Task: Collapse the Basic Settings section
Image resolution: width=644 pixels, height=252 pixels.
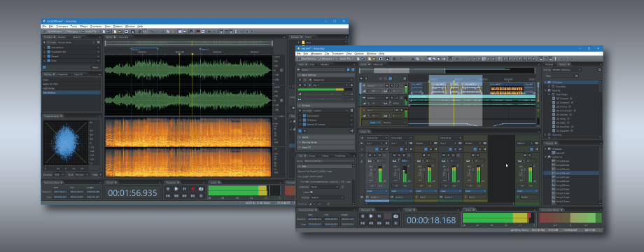Action: click(x=325, y=75)
